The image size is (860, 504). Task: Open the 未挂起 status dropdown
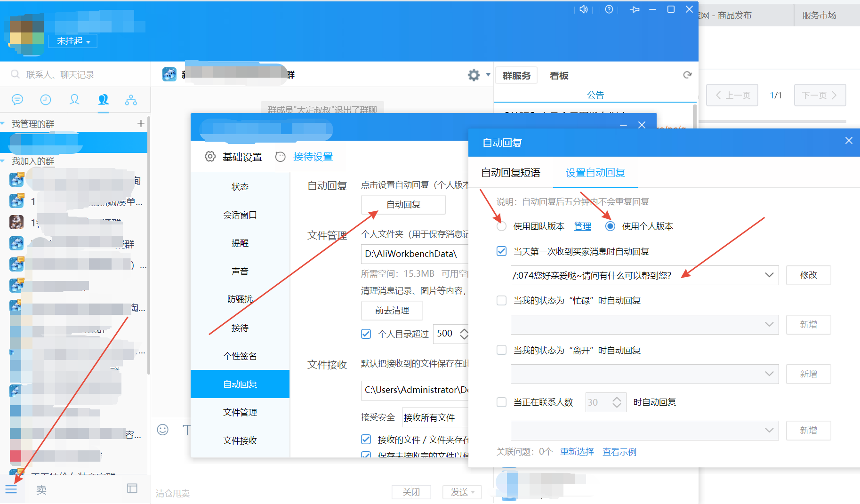click(73, 41)
